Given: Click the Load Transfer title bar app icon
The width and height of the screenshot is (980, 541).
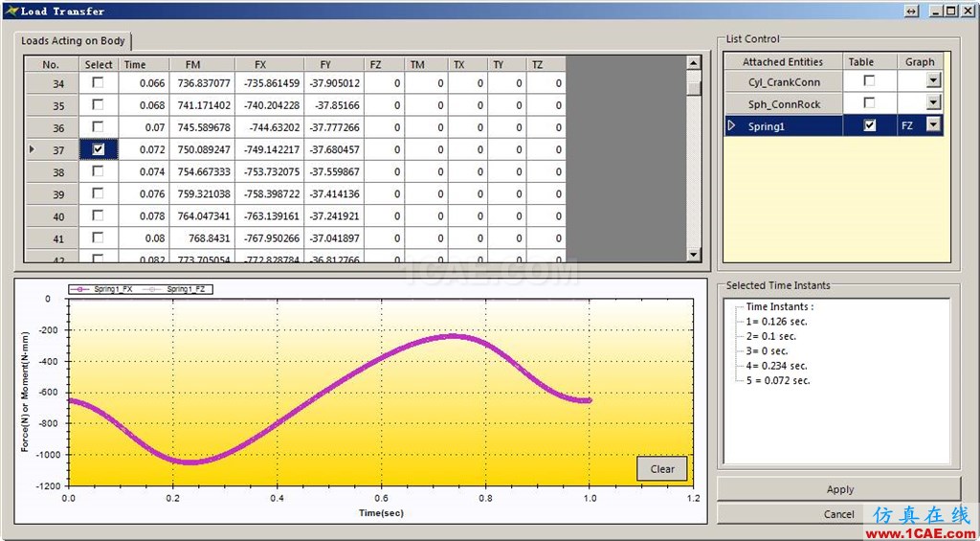Looking at the screenshot, I should pyautogui.click(x=11, y=10).
